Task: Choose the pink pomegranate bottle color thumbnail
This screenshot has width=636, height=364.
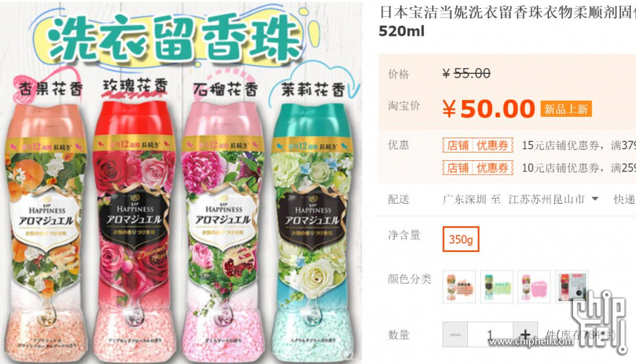Action: (x=534, y=287)
